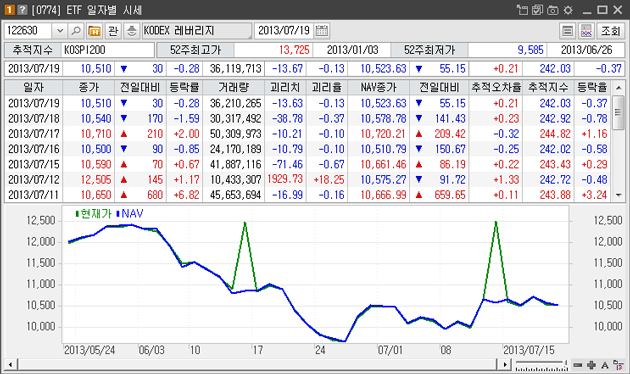This screenshot has height=374, width=630.
Task: Click the camera screen capture icon
Action: click(x=553, y=10)
